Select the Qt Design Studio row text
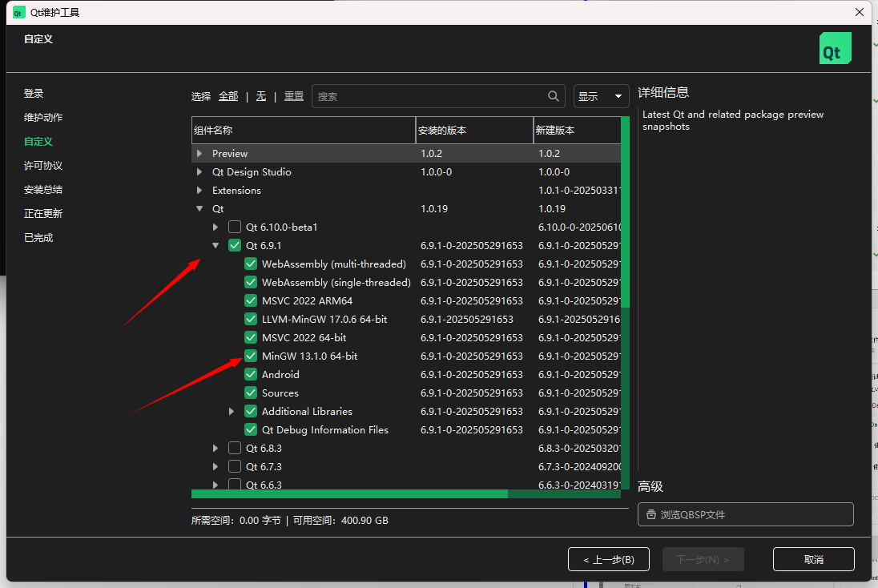The width and height of the screenshot is (878, 588). click(252, 172)
